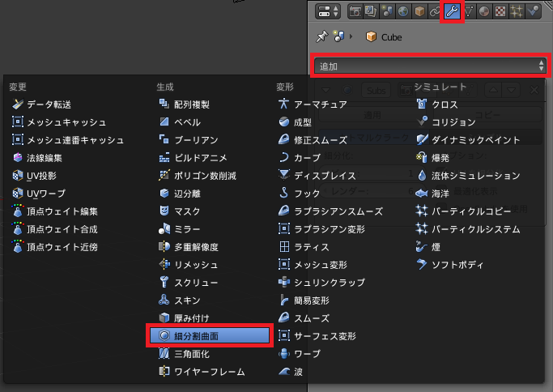Image resolution: width=553 pixels, height=392 pixels.
Task: Add ブーリアン boolean modifier
Action: (189, 140)
